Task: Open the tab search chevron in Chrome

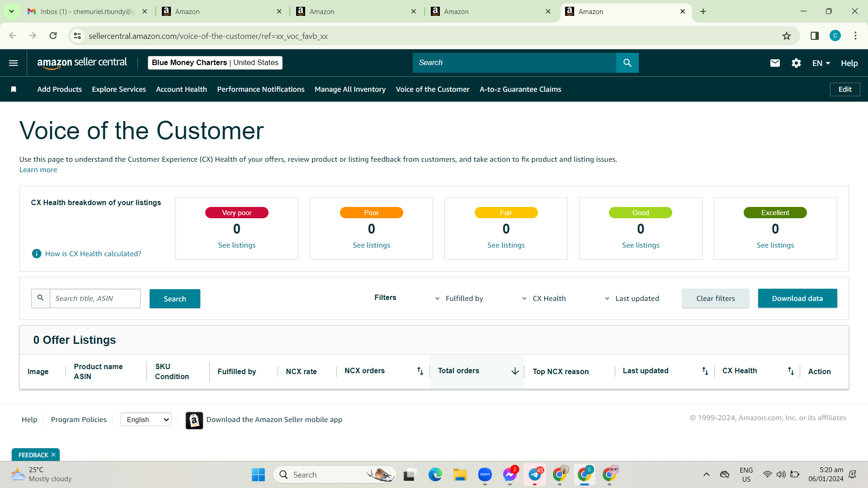Action: [11, 11]
